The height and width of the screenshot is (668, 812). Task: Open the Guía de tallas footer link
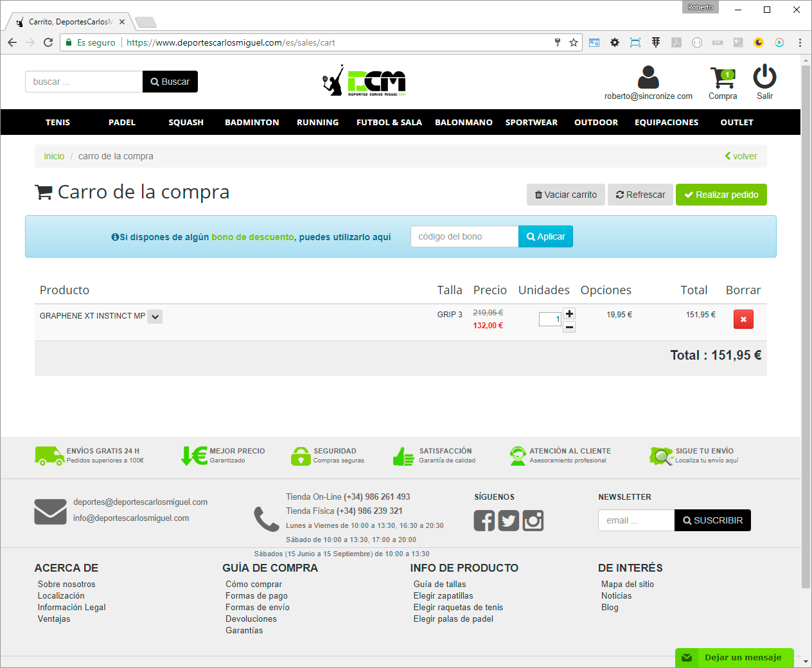(440, 584)
